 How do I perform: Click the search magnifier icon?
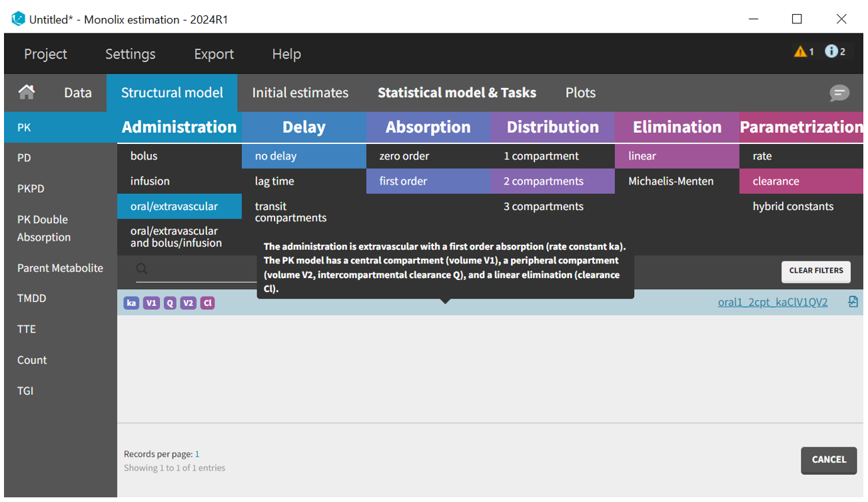[x=142, y=269]
